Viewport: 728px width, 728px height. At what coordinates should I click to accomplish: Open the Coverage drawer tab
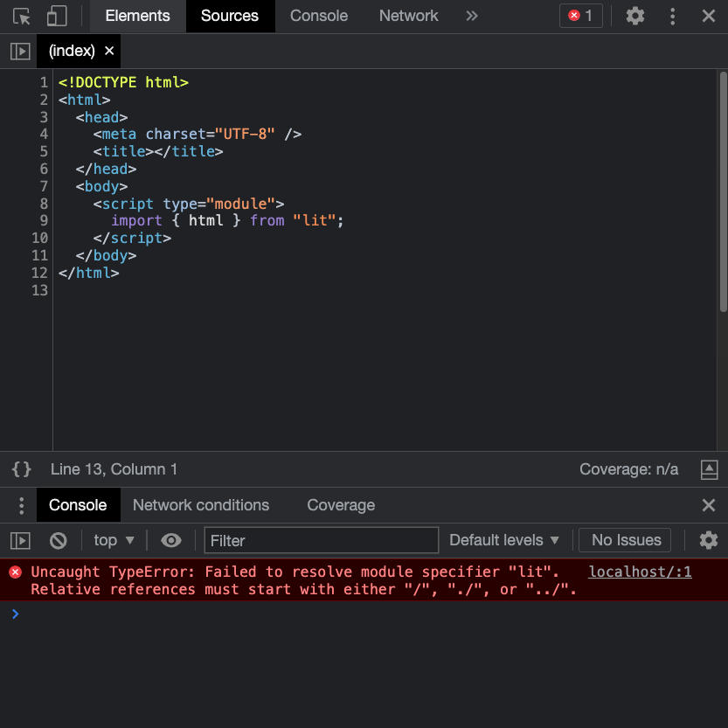341,505
